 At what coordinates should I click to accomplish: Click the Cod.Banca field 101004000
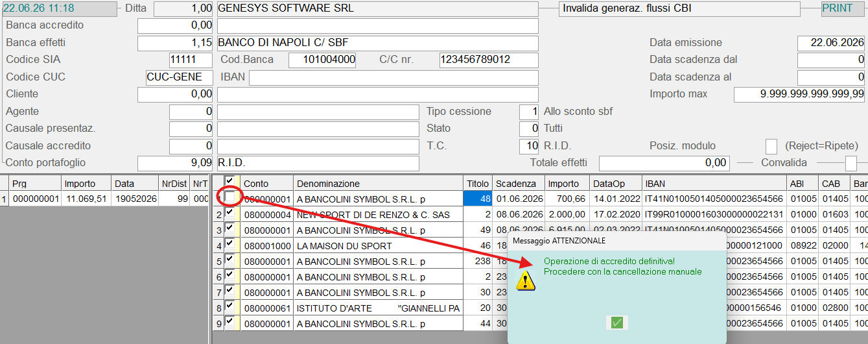322,60
